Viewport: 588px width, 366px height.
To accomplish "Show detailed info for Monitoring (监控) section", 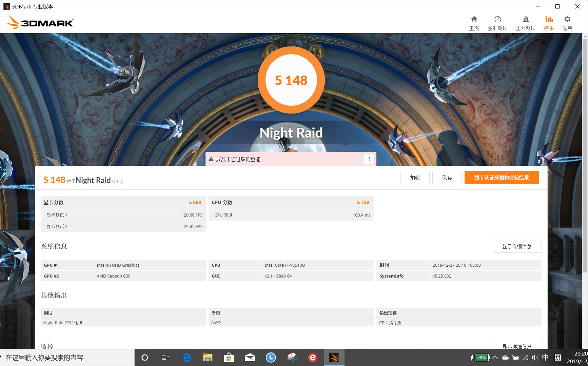I will tap(517, 345).
